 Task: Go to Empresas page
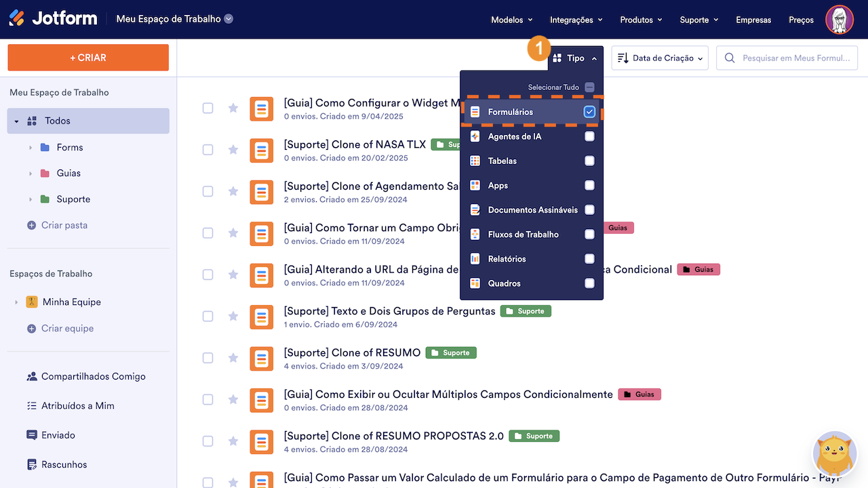point(753,20)
